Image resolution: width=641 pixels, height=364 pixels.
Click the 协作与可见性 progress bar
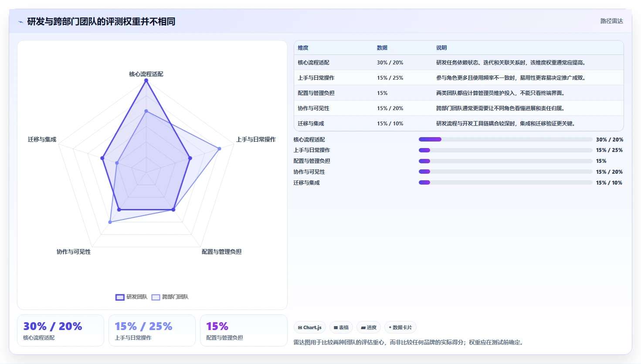coord(505,172)
